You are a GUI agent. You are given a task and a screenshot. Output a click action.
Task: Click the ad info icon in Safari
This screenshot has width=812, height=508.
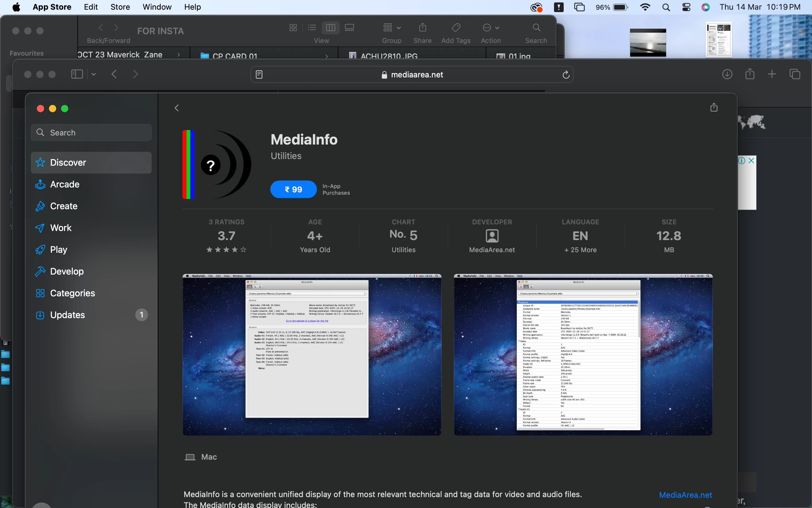[x=742, y=161]
